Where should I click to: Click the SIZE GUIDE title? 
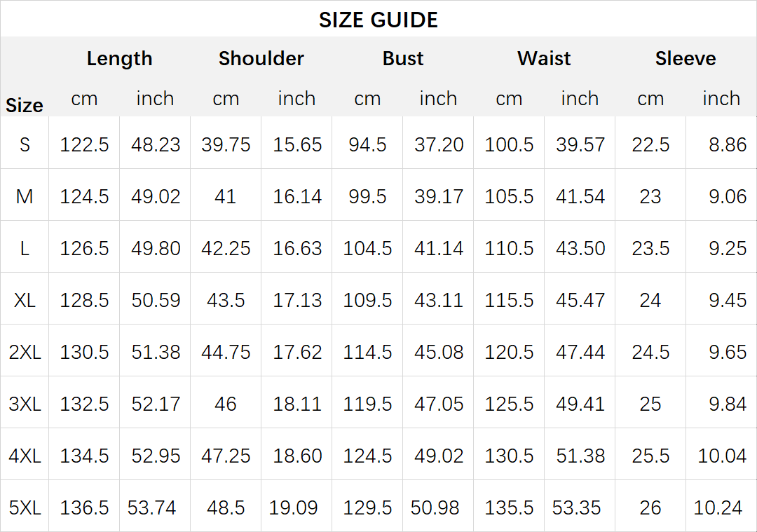tap(378, 20)
